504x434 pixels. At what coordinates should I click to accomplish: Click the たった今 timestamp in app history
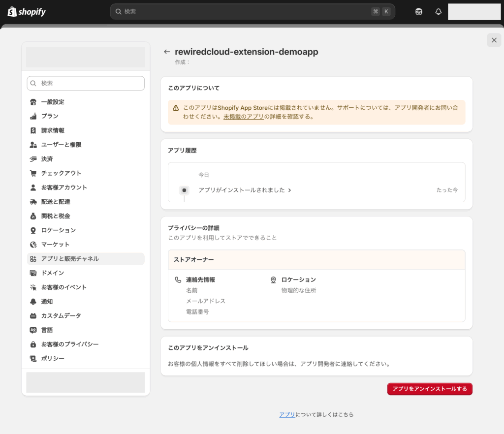point(447,190)
